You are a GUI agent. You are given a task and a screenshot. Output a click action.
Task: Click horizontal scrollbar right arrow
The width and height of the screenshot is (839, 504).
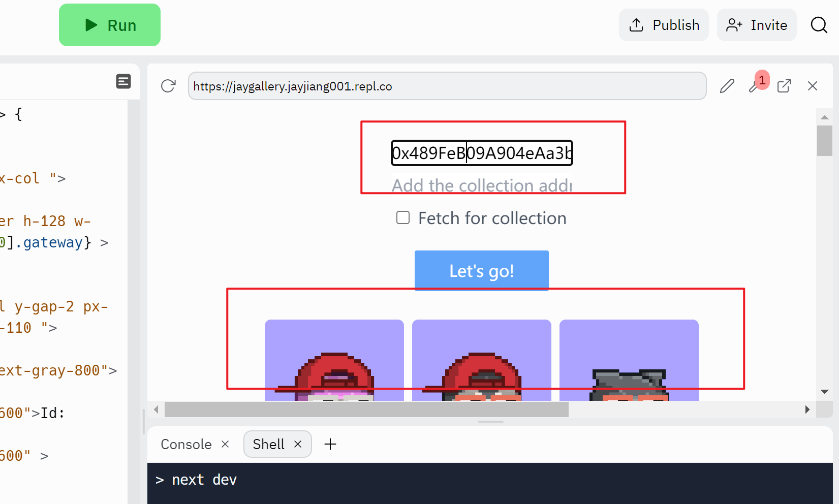(x=807, y=409)
